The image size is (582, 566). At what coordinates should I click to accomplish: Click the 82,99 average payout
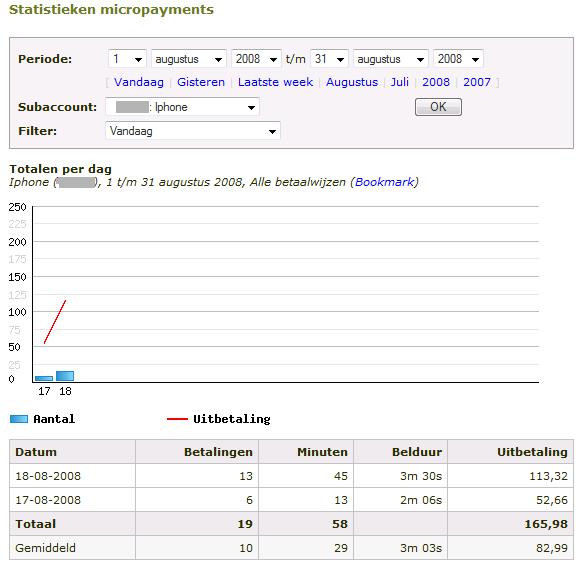tap(552, 548)
